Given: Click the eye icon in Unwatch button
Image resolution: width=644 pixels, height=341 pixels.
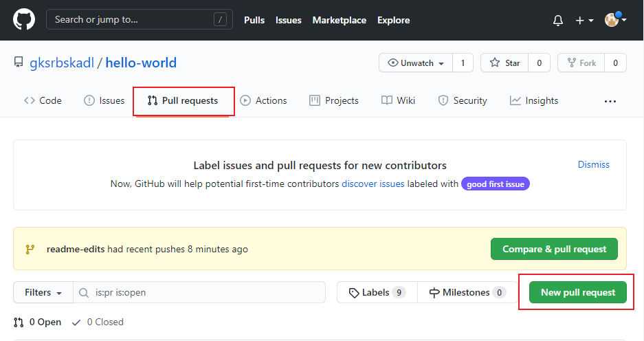Looking at the screenshot, I should click(x=392, y=63).
